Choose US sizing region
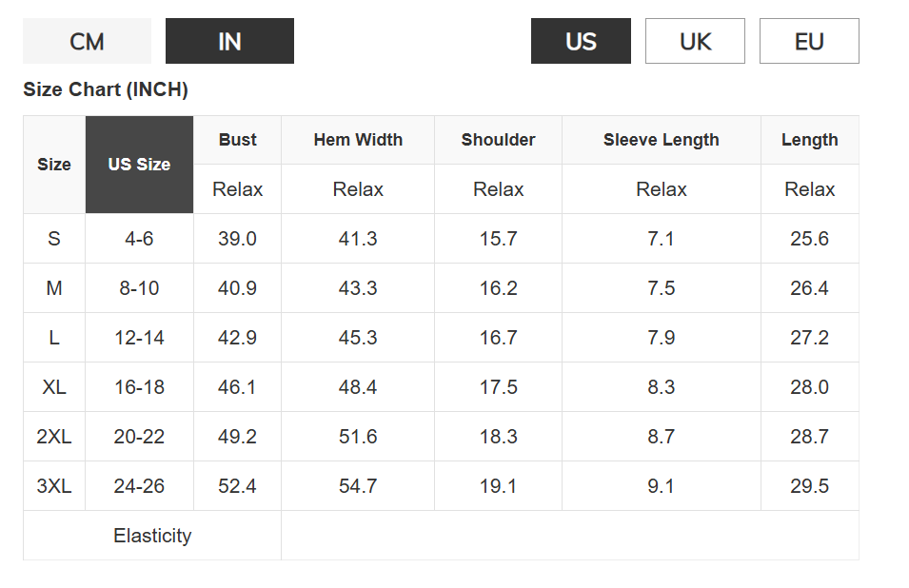 [581, 42]
